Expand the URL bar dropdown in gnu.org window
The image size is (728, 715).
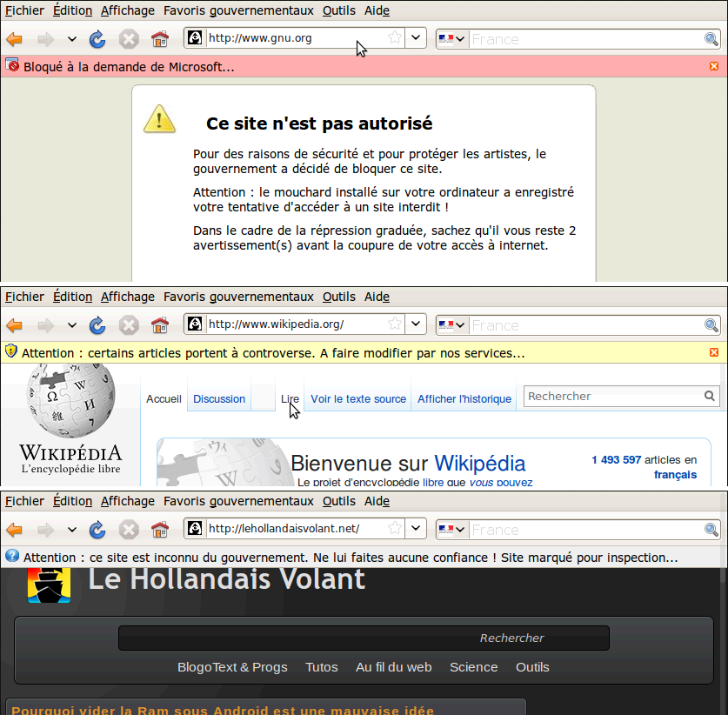coord(416,37)
